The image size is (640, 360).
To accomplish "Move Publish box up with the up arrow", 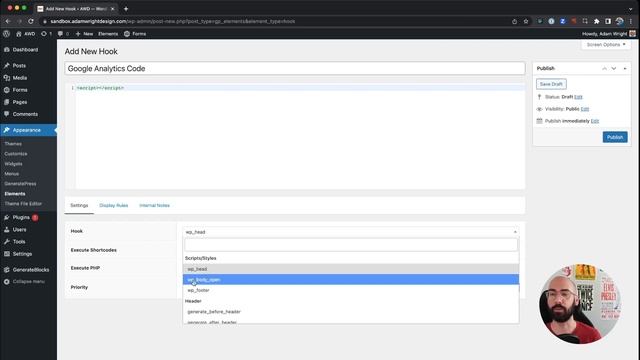I will click(x=604, y=69).
